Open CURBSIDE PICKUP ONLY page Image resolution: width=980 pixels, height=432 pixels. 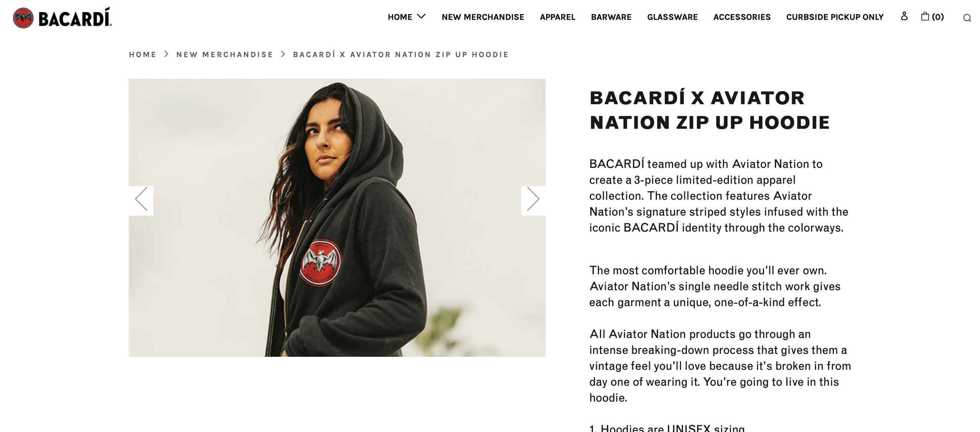tap(835, 17)
